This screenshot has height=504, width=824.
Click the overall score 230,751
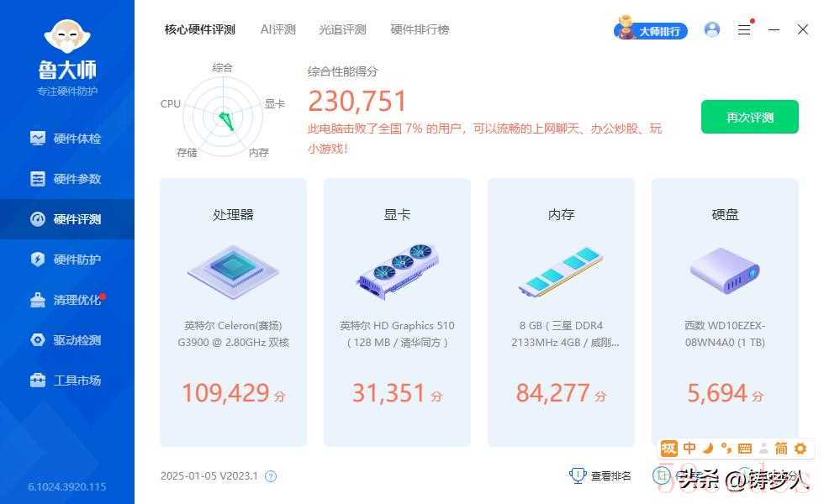pos(357,101)
